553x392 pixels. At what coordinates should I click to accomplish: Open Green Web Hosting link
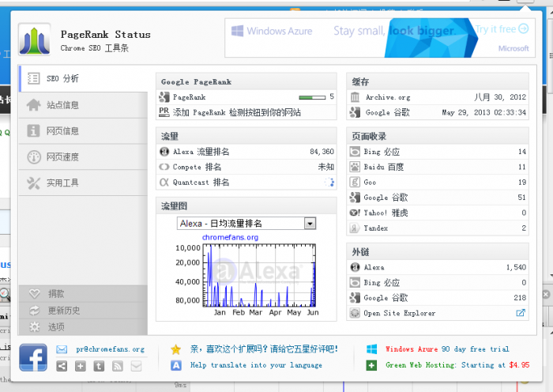(457, 365)
